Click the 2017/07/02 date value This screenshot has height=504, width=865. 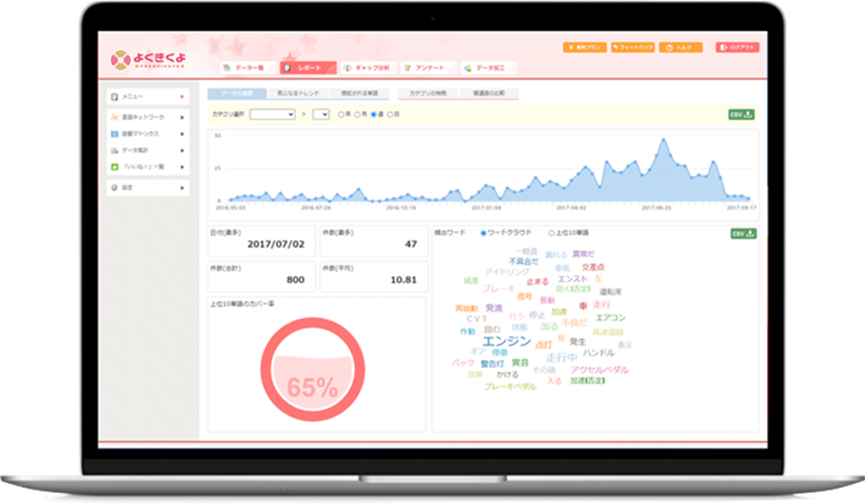pyautogui.click(x=276, y=244)
